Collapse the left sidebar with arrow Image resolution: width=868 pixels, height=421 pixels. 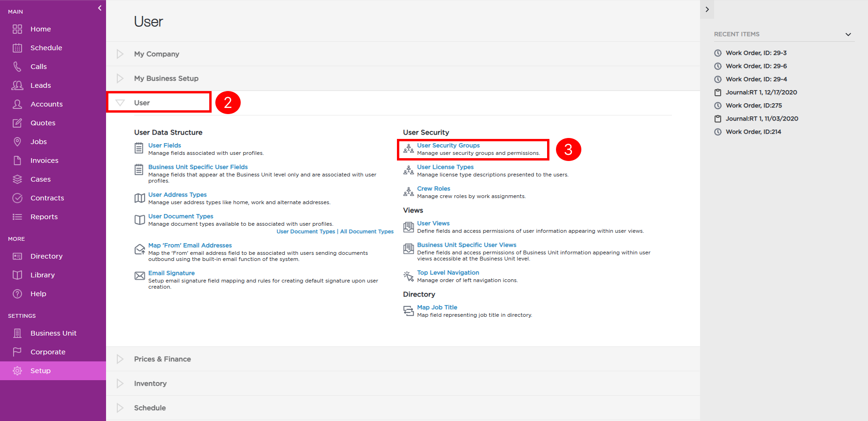tap(99, 8)
